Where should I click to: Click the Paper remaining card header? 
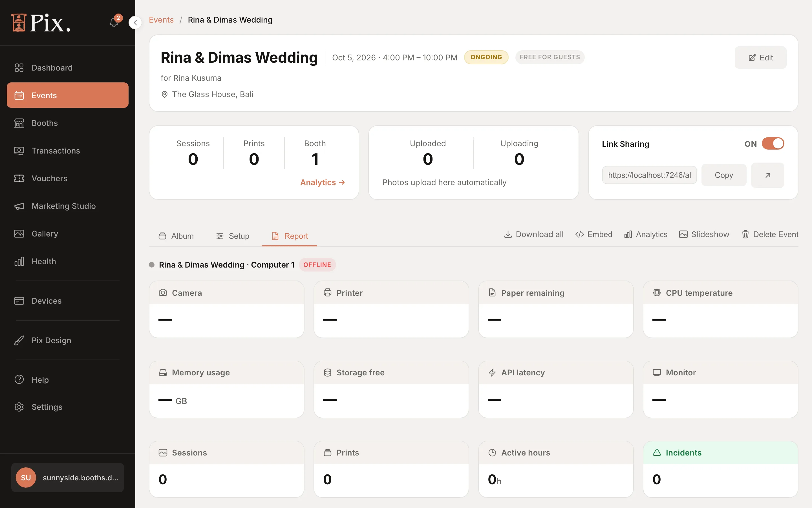(556, 293)
